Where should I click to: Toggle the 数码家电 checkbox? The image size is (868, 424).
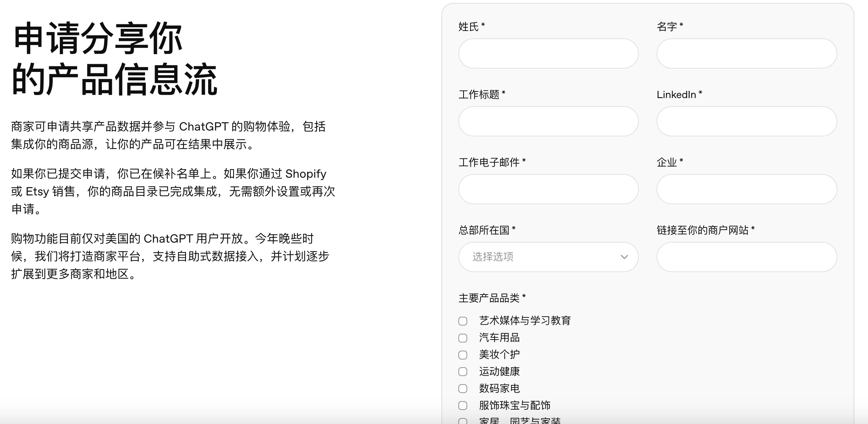(x=463, y=389)
